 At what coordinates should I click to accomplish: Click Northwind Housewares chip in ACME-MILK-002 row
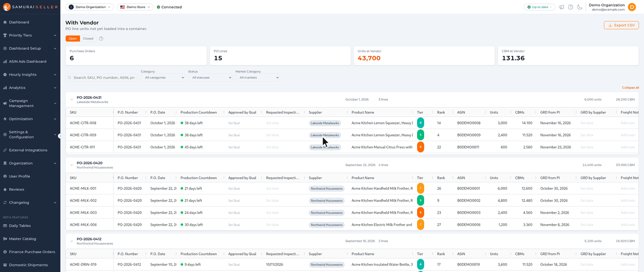[x=327, y=200]
